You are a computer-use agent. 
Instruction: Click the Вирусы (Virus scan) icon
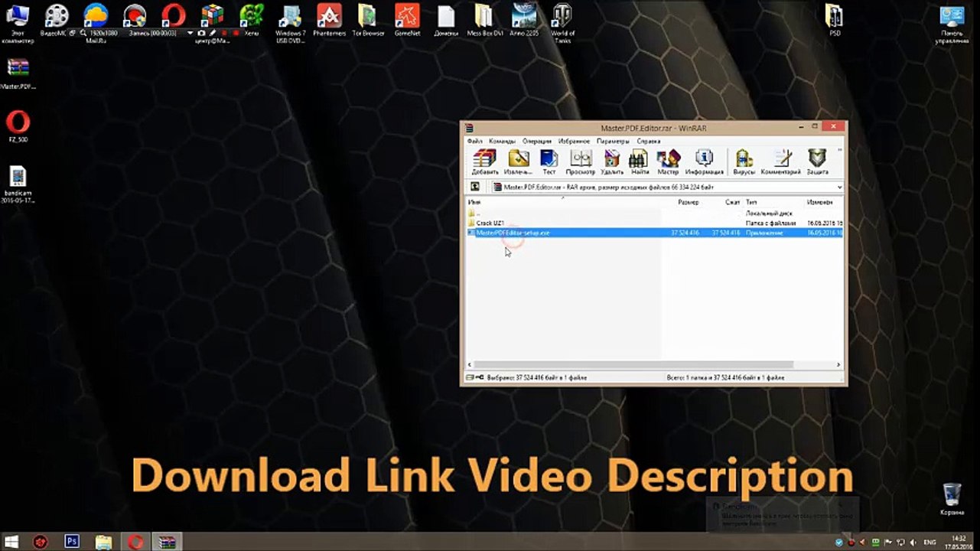tap(744, 162)
